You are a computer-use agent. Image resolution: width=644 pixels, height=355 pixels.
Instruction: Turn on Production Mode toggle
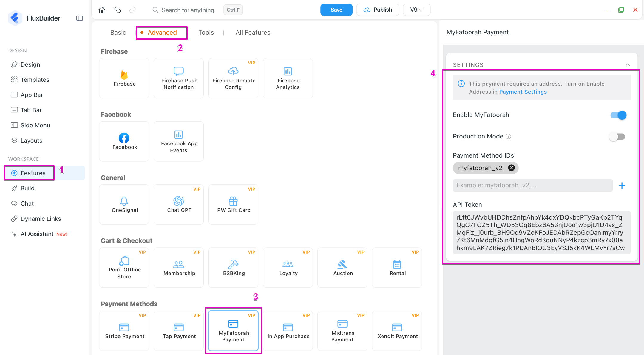617,137
